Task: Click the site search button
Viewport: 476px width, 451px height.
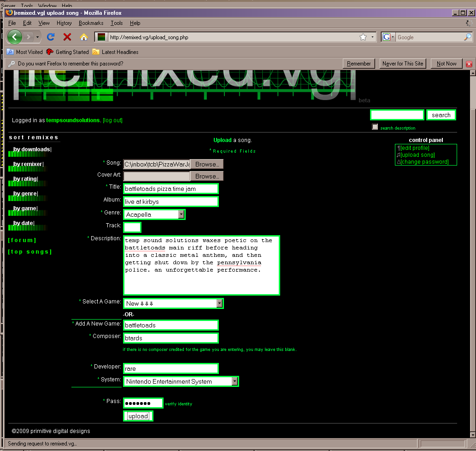Action: pos(441,115)
